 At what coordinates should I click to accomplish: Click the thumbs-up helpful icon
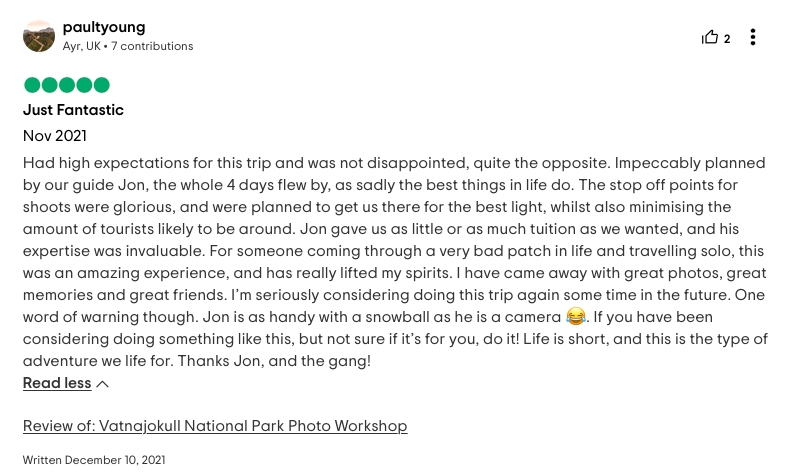coord(710,38)
